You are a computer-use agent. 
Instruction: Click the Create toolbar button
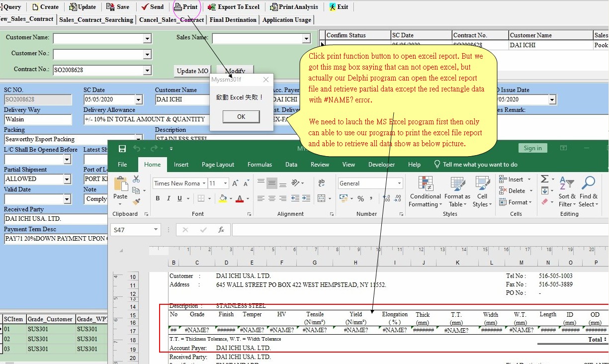(x=45, y=7)
